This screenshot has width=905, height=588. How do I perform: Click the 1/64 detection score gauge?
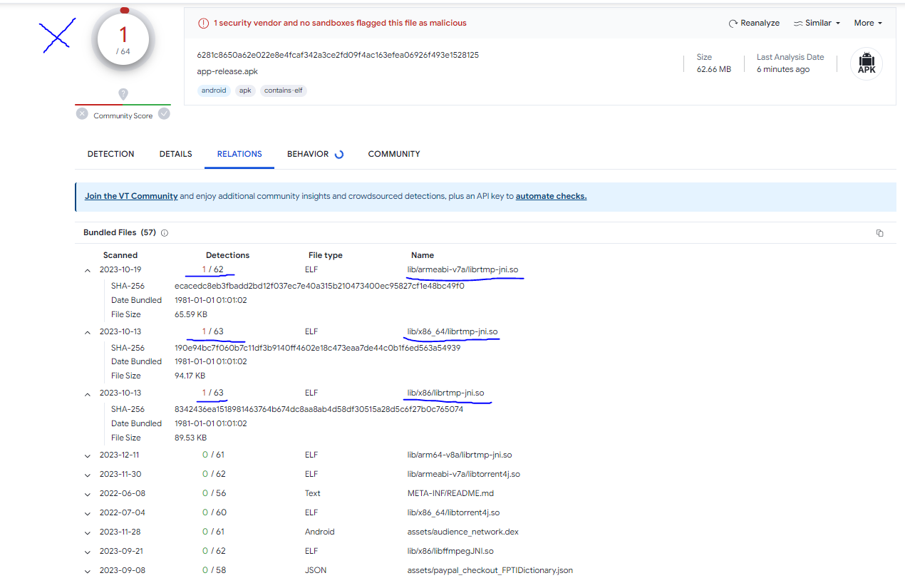[x=123, y=40]
